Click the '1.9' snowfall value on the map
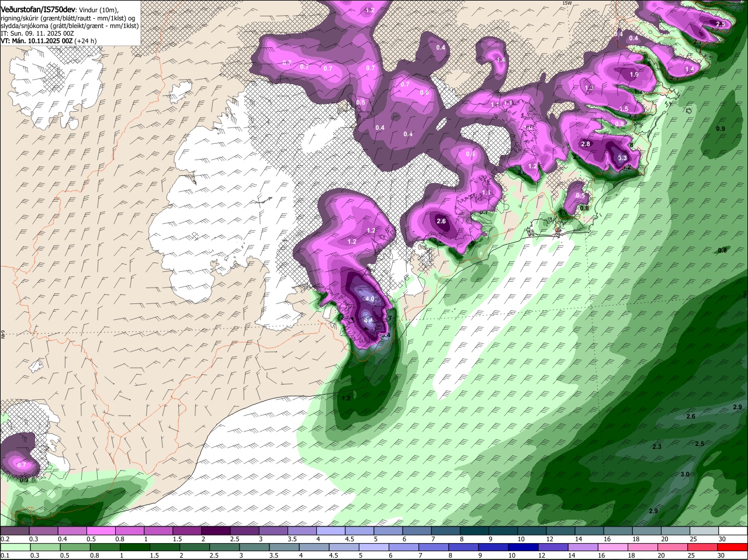The image size is (748, 560). point(634,74)
